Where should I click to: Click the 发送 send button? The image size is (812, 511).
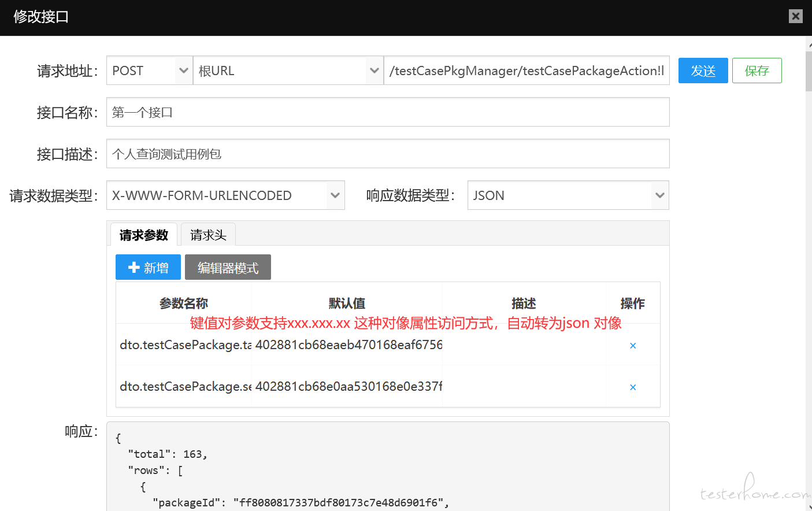703,71
